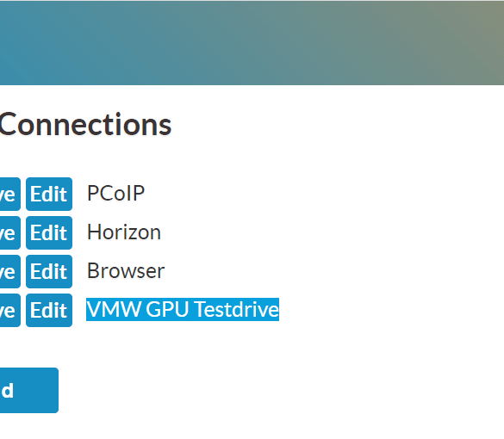This screenshot has width=504, height=439.
Task: Remove the PCoIP connection
Action: tap(10, 194)
